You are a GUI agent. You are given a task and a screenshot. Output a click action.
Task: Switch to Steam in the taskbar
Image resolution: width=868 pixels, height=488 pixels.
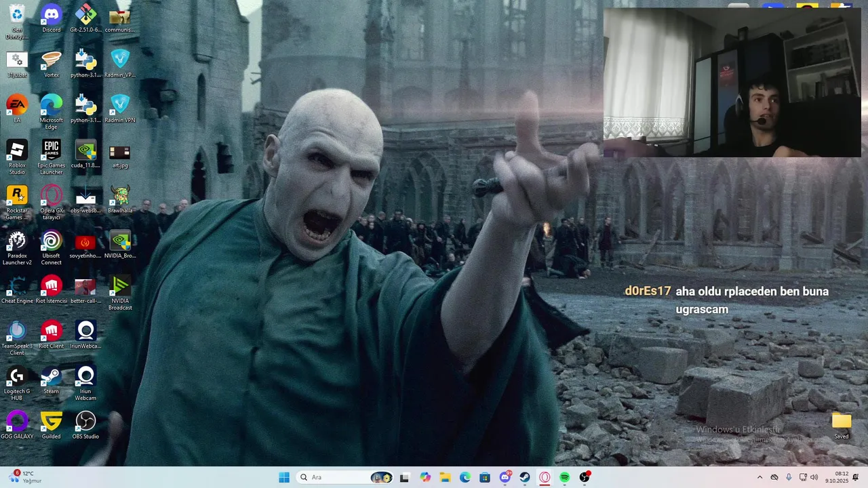point(525,477)
